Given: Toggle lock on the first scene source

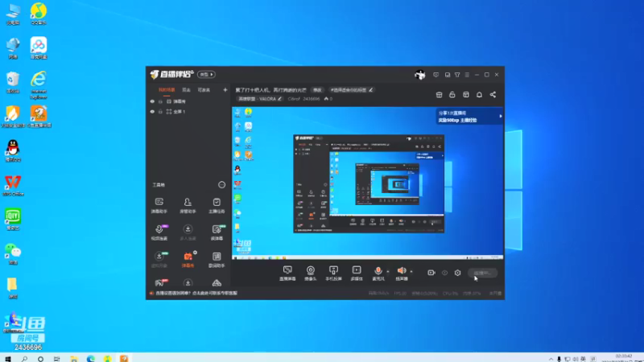Looking at the screenshot, I should click(160, 101).
